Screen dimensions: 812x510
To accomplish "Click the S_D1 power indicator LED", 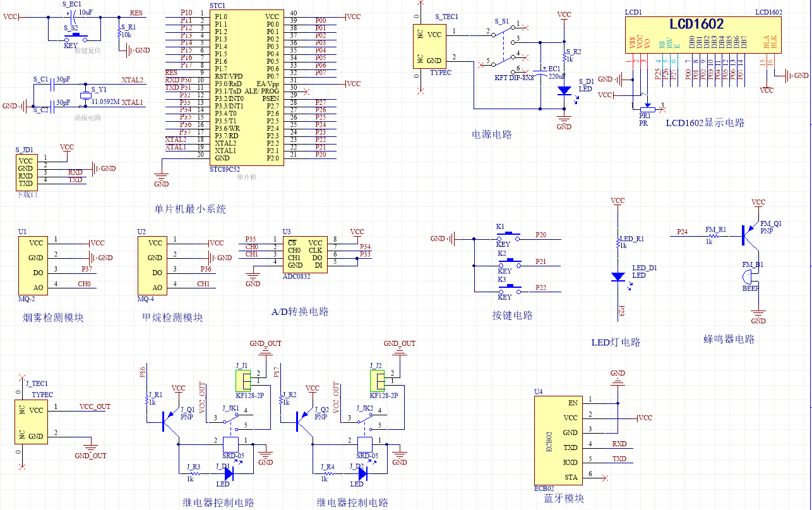I will [564, 90].
